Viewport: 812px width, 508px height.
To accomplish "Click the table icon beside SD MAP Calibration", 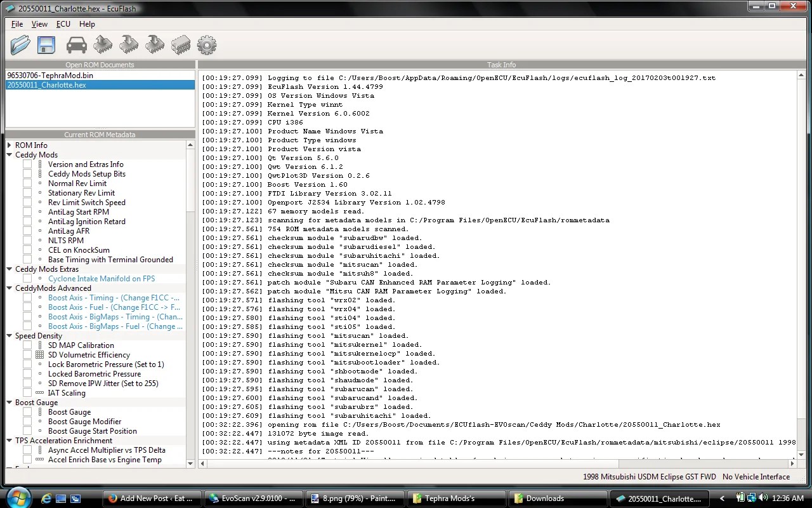I will pos(40,345).
